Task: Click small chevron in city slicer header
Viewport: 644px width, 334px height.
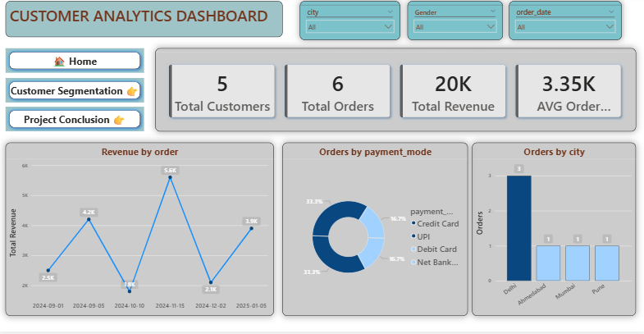Action: (391, 12)
